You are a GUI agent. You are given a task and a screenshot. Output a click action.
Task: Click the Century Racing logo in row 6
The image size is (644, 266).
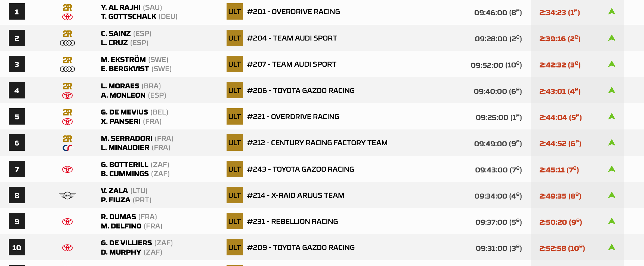click(67, 148)
